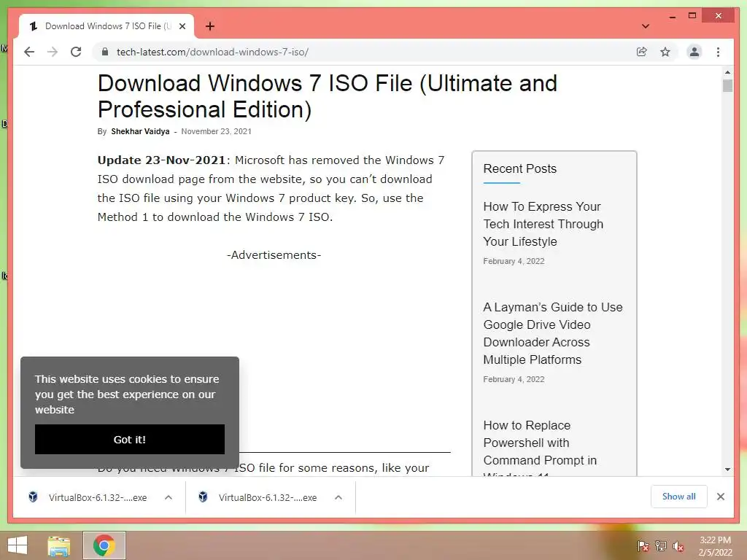The height and width of the screenshot is (560, 747).
Task: Open the Windows Start button
Action: pyautogui.click(x=18, y=545)
